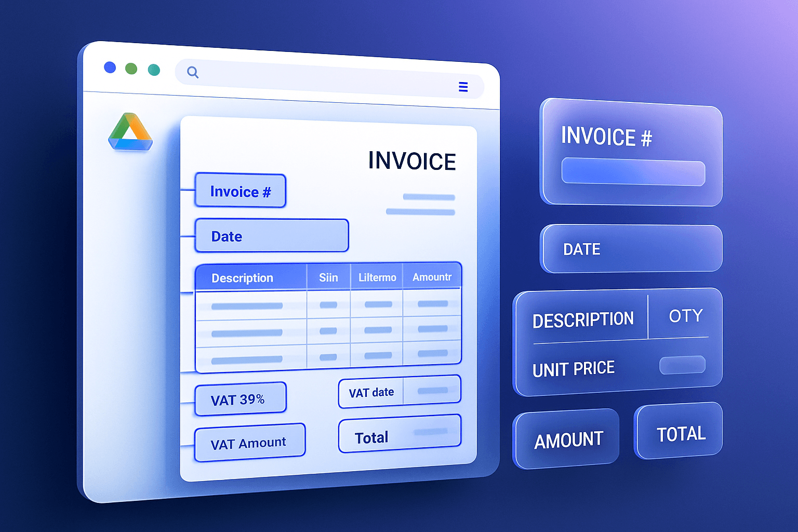The width and height of the screenshot is (798, 532).
Task: Select the AMOUNT card
Action: click(566, 440)
